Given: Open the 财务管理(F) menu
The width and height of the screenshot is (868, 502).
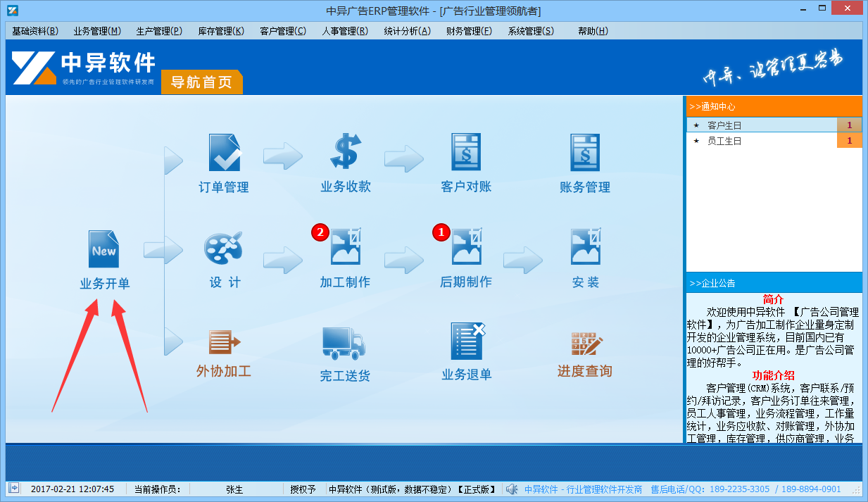Looking at the screenshot, I should (x=469, y=31).
